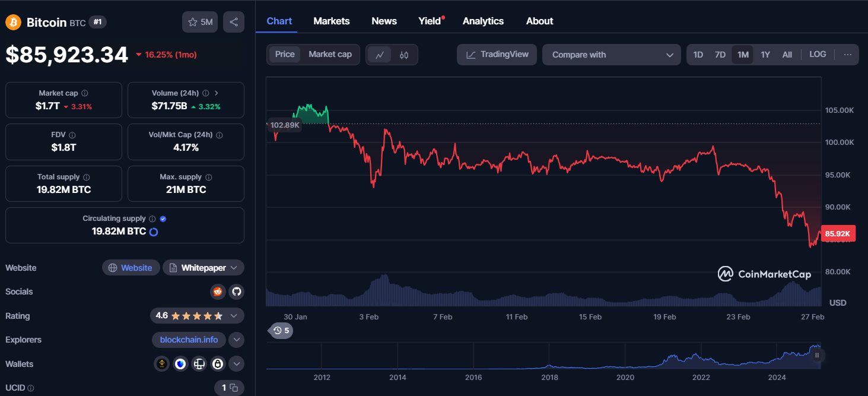Copy the UCID with copy icon

(234, 388)
